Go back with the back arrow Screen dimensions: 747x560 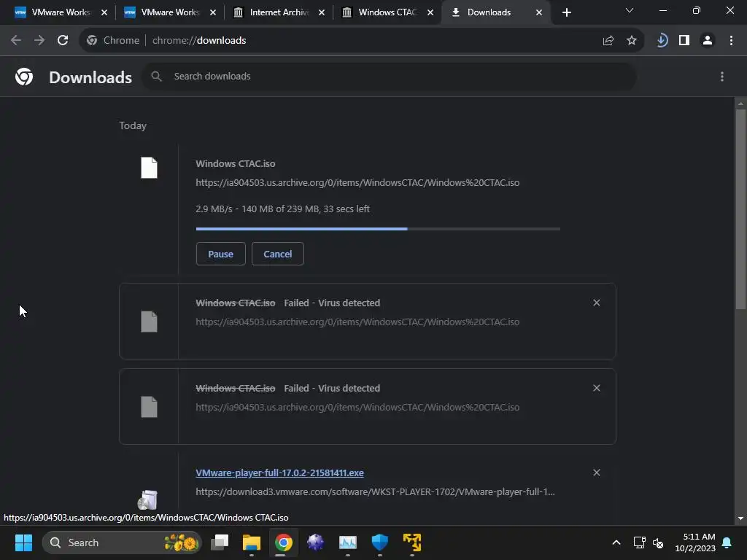tap(16, 41)
